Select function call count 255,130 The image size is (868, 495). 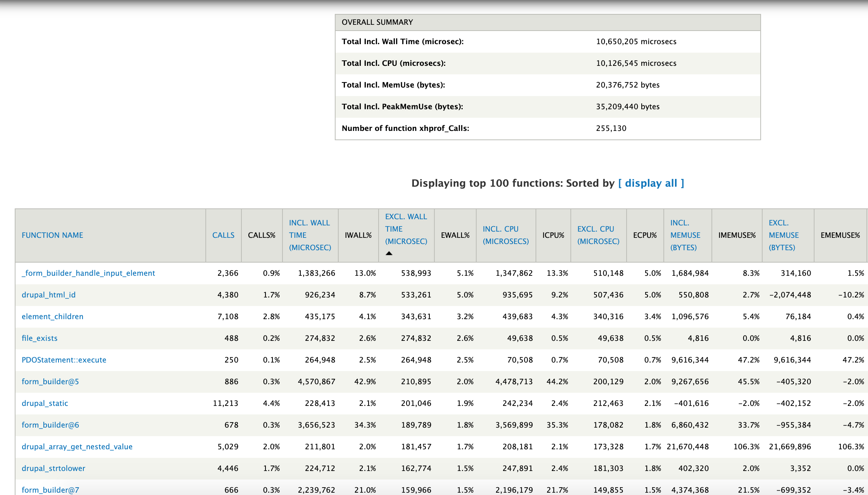pyautogui.click(x=611, y=128)
